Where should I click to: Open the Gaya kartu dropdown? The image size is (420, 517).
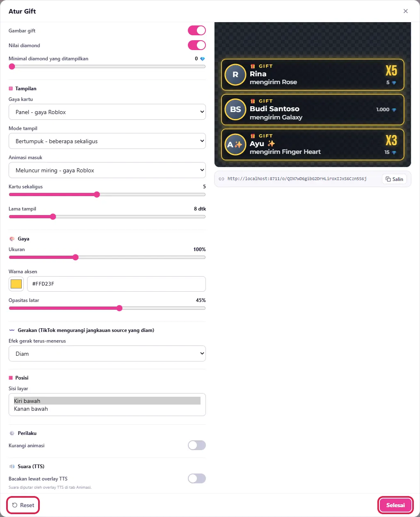(x=107, y=112)
